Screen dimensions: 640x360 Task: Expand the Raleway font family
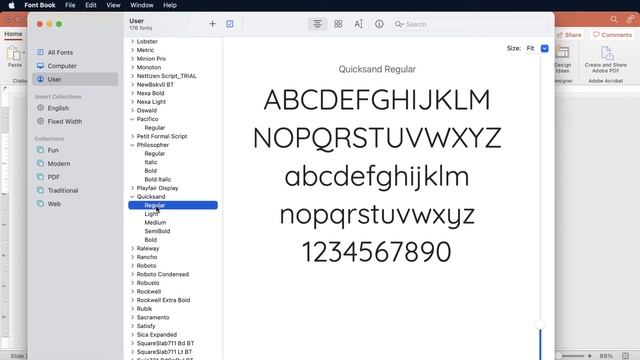coord(132,249)
